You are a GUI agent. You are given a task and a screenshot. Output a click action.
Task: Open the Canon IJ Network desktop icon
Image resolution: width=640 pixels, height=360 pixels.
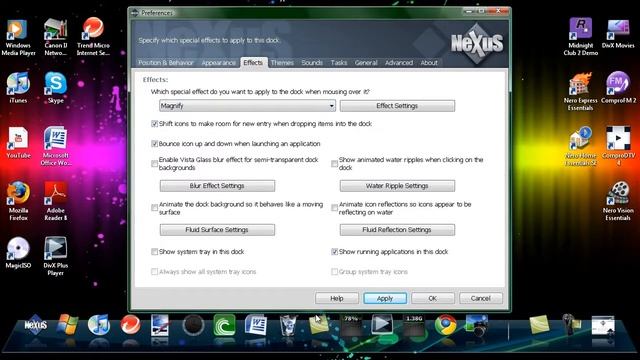56,37
